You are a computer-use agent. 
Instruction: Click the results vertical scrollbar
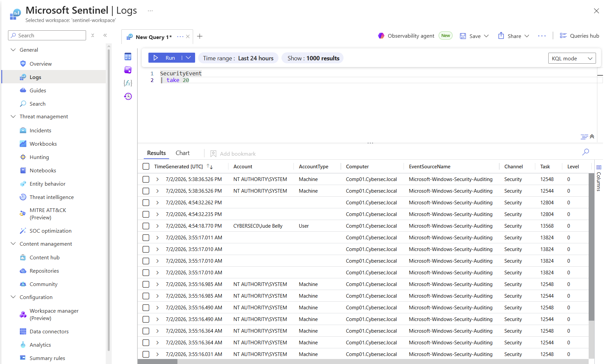coord(591,247)
